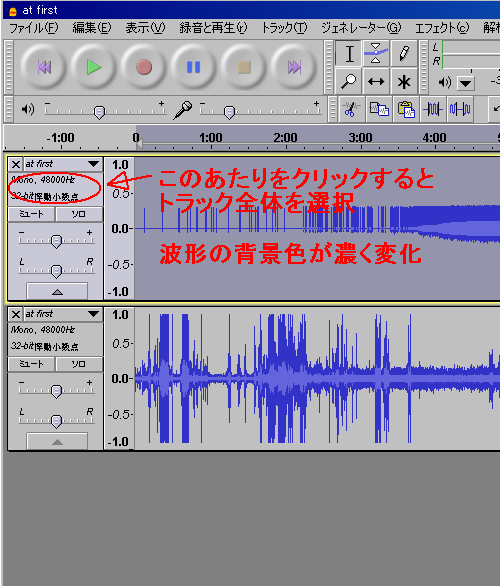Screen dimensions: 500x586
Task: Open the ジェネレーター(G) menu
Action: click(x=361, y=28)
